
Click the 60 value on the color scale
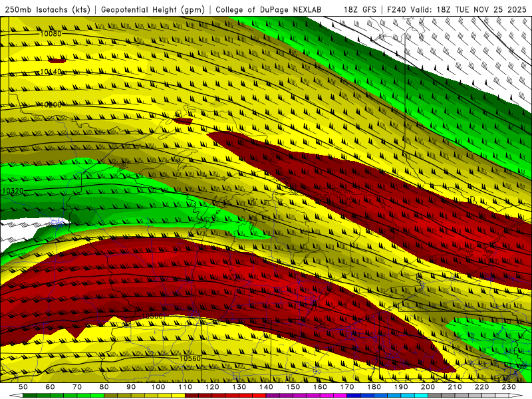click(x=50, y=387)
